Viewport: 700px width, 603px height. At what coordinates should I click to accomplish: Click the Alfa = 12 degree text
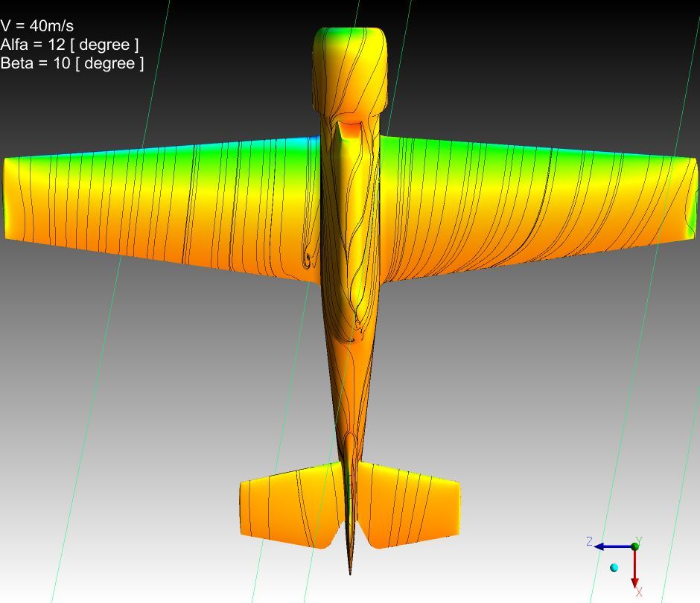click(x=69, y=45)
